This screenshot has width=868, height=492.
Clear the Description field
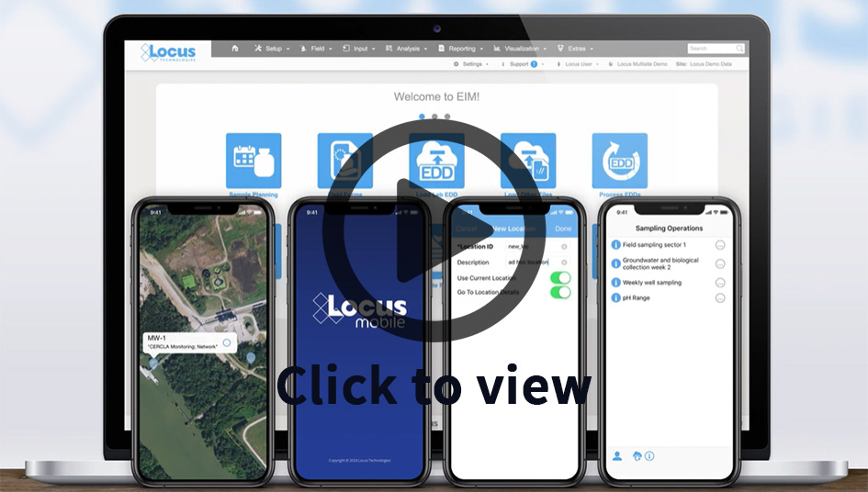click(x=564, y=263)
